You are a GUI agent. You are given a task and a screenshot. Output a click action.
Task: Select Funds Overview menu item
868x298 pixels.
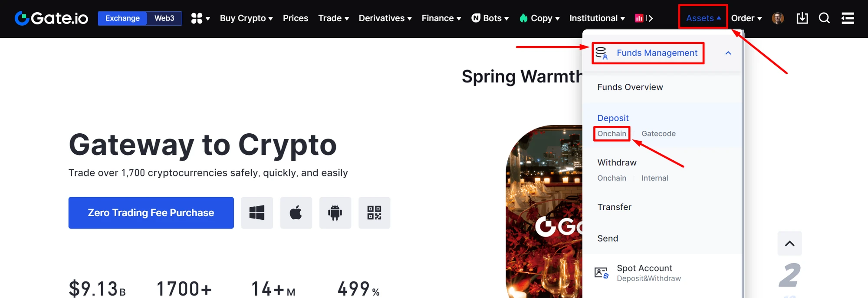click(630, 87)
